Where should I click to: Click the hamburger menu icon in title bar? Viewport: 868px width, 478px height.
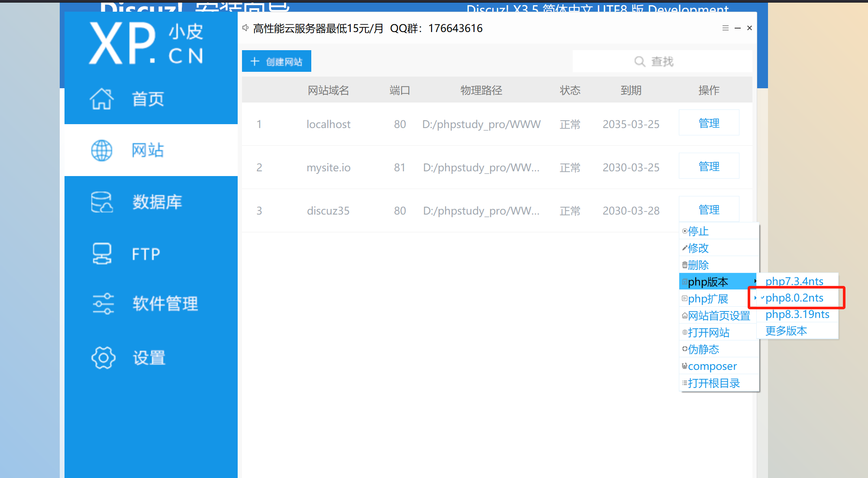[x=726, y=28]
